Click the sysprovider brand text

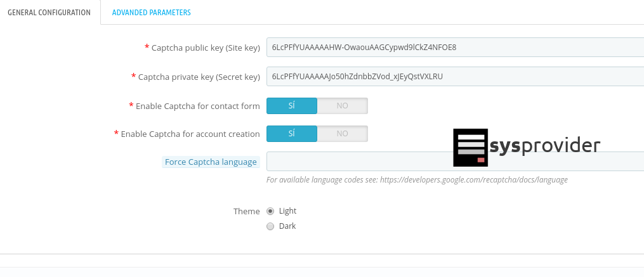coord(544,146)
